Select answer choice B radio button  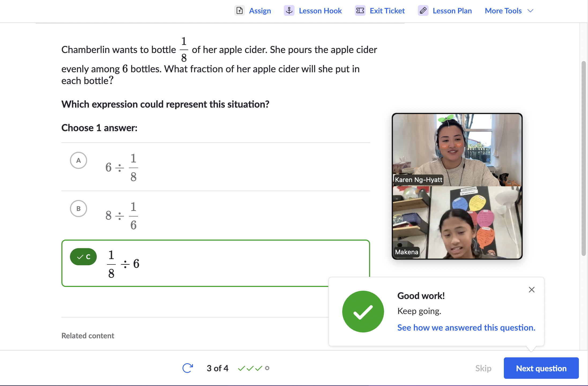(79, 209)
